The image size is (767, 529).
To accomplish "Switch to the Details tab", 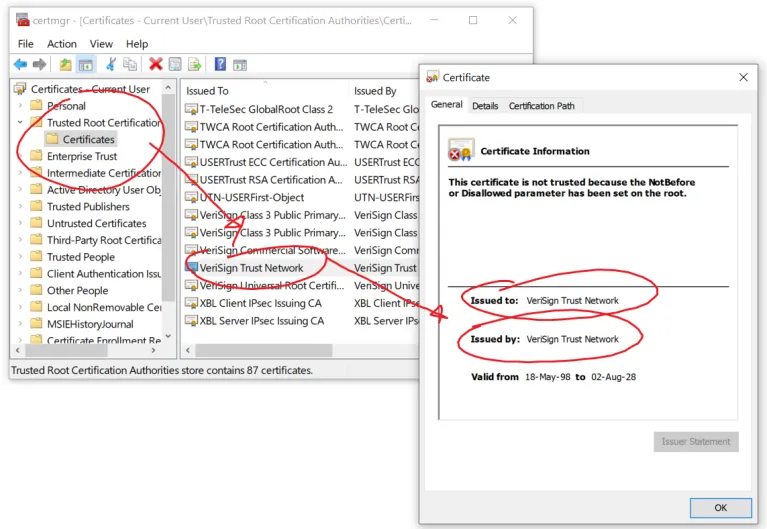I will pyautogui.click(x=485, y=106).
